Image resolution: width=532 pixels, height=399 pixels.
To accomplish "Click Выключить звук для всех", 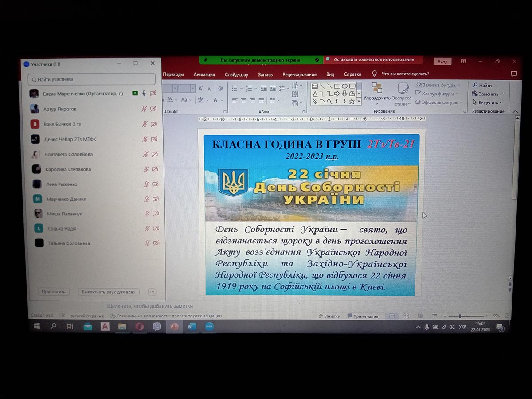I will pyautogui.click(x=109, y=292).
